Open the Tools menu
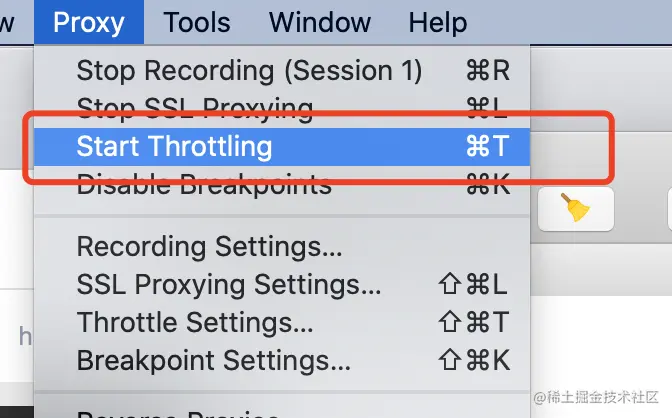This screenshot has height=418, width=672. point(197,22)
